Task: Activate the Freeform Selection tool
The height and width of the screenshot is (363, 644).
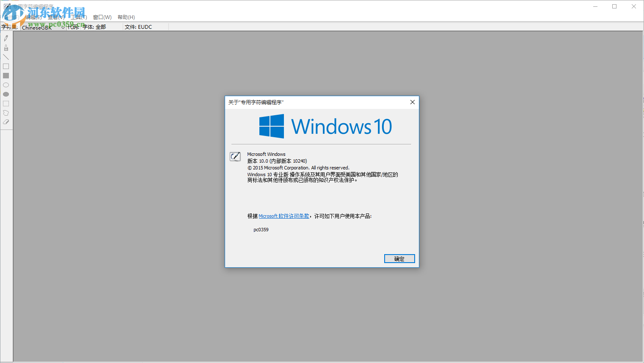Action: [6, 113]
